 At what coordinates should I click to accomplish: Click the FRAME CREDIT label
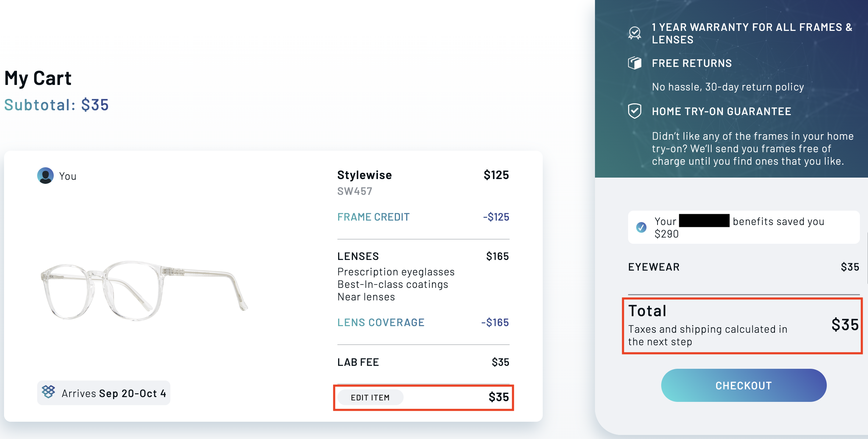coord(373,217)
